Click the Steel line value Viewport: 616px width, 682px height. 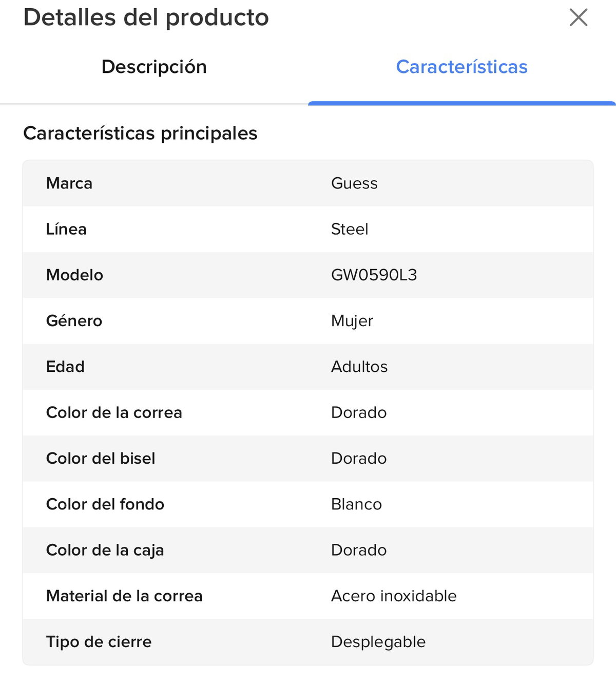click(350, 229)
